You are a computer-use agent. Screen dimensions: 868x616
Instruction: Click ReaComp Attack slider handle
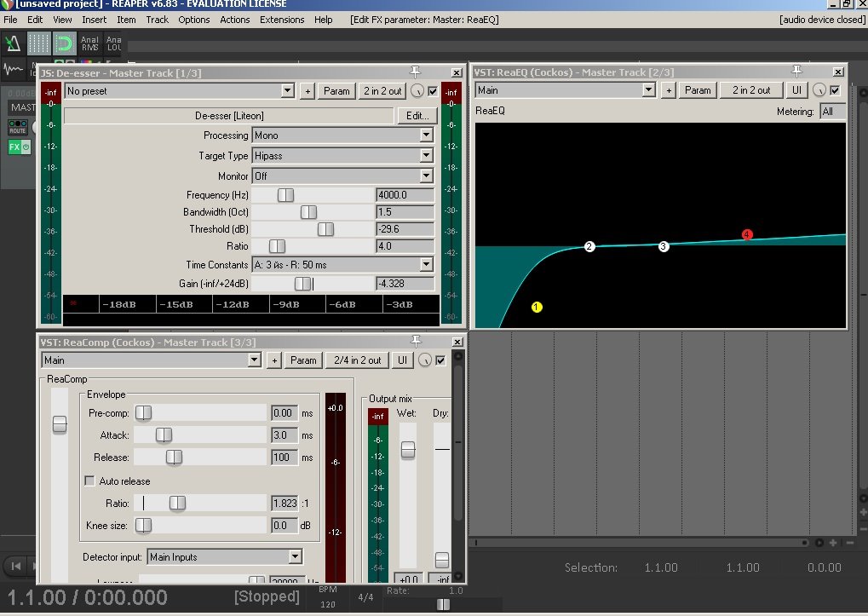pyautogui.click(x=164, y=435)
